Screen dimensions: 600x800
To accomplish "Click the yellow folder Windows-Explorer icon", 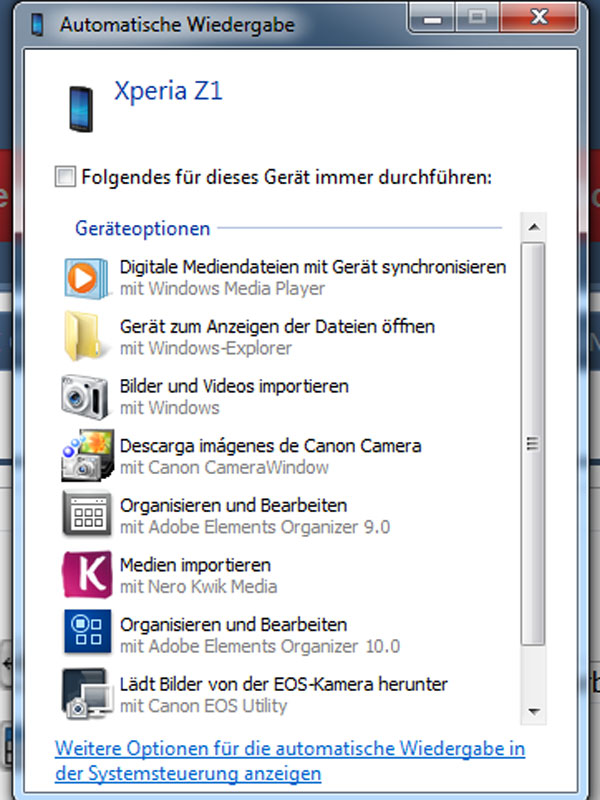I will tap(84, 336).
